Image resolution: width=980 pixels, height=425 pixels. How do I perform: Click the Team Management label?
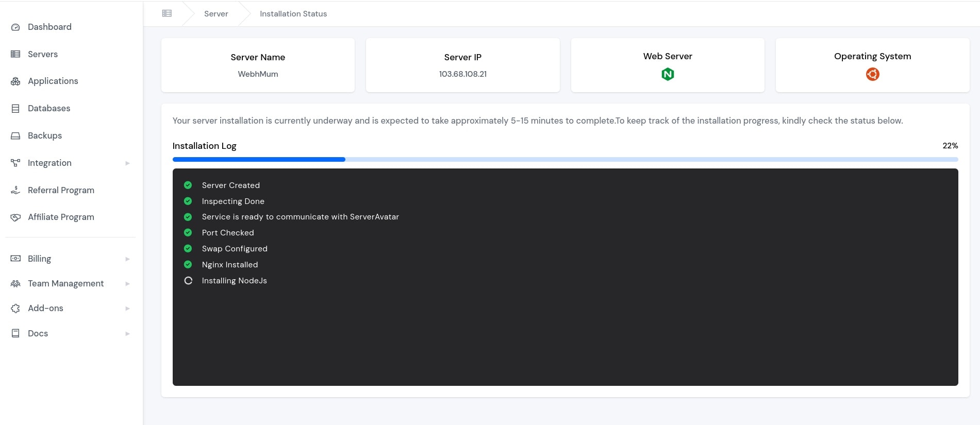[66, 283]
